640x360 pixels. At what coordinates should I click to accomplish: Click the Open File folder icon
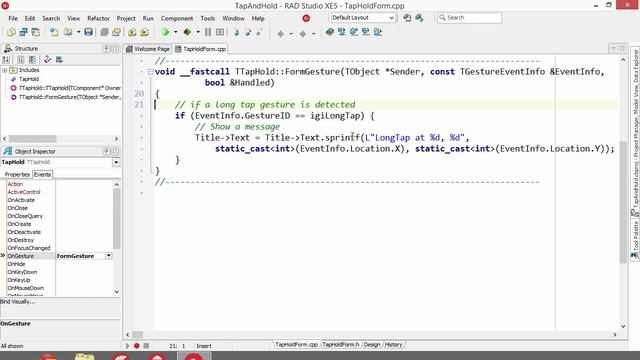pyautogui.click(x=68, y=32)
